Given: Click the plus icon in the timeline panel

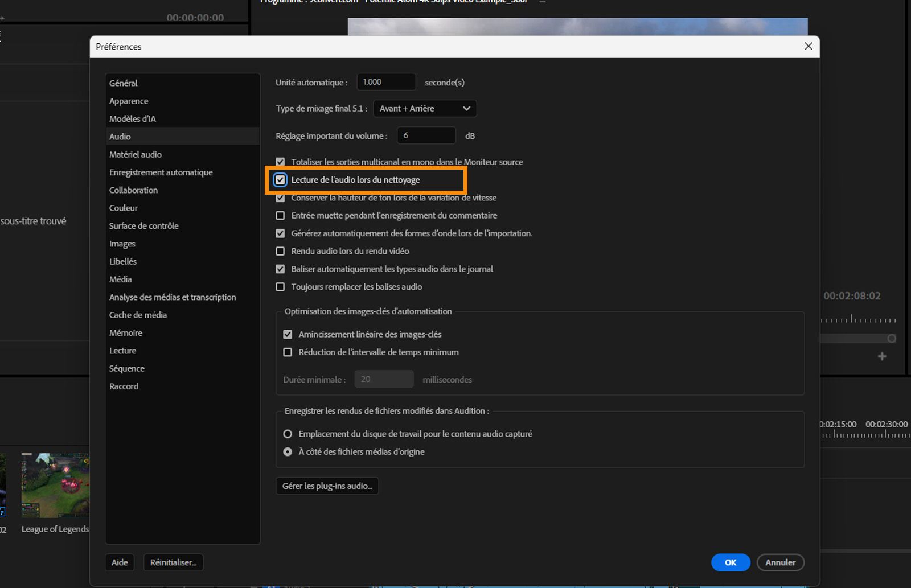Looking at the screenshot, I should (881, 356).
